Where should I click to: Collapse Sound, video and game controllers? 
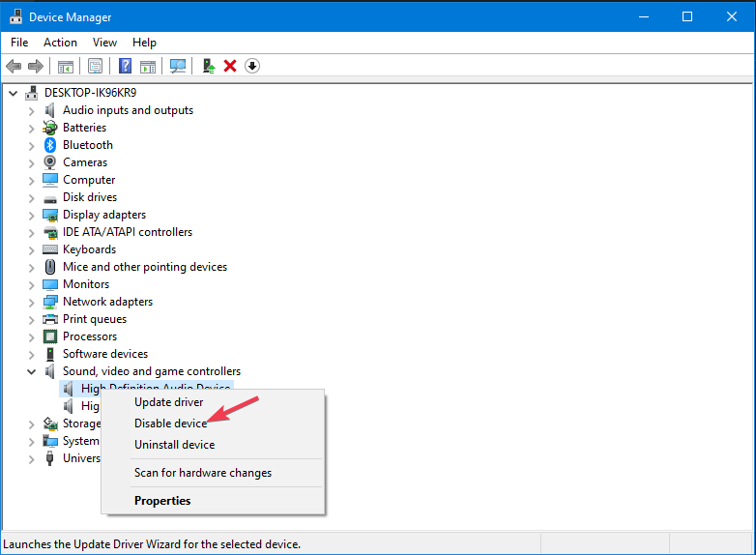(x=31, y=371)
